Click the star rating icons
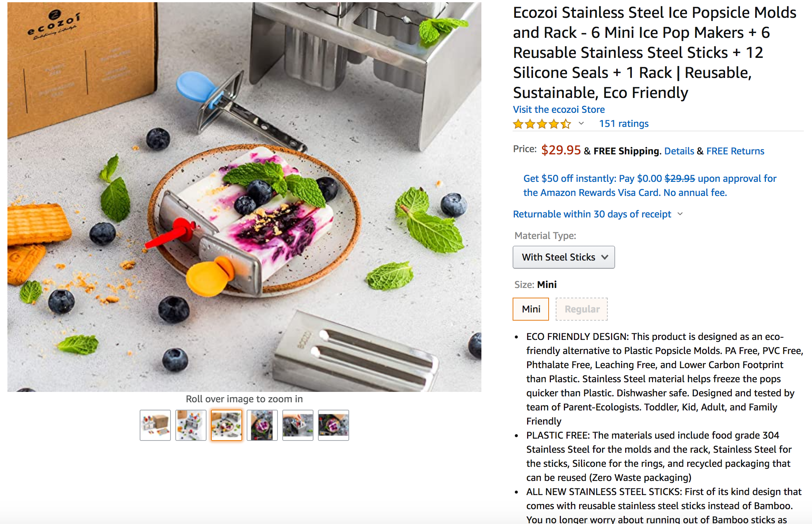The image size is (812, 524). coord(542,124)
